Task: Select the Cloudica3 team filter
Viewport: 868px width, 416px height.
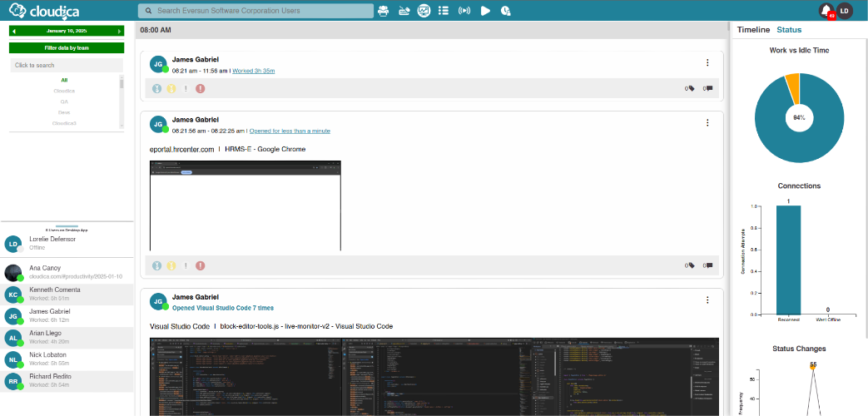Action: pos(64,123)
